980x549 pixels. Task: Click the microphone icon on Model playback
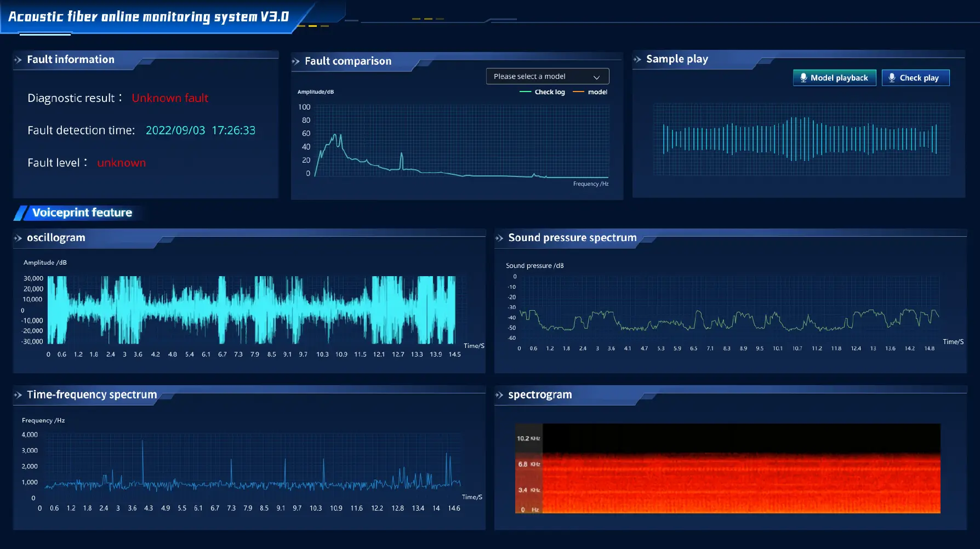tap(804, 77)
